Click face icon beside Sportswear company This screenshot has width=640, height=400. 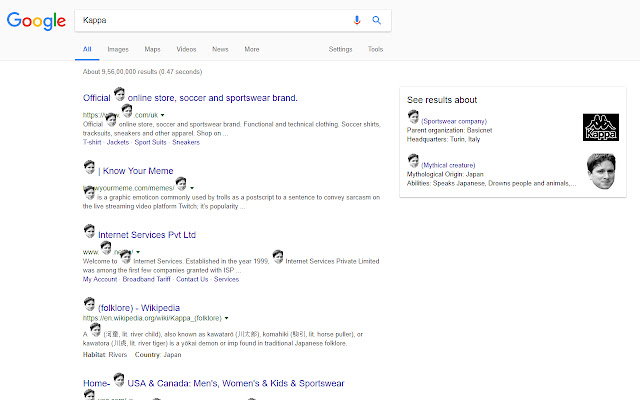[x=413, y=119]
